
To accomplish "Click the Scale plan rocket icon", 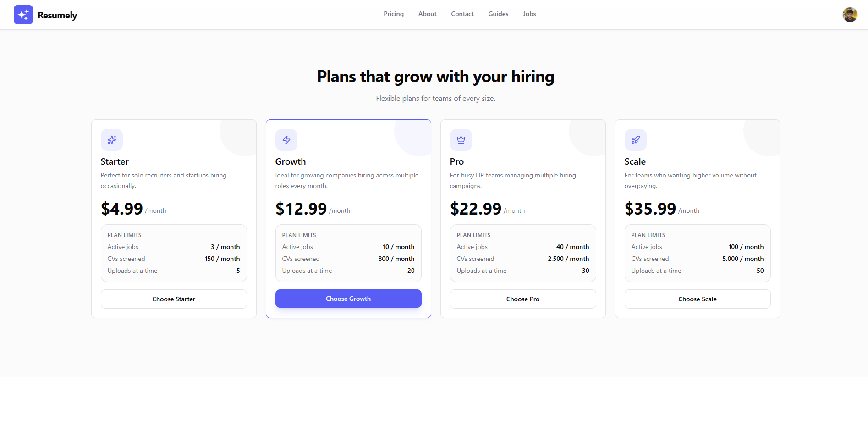I will point(636,140).
